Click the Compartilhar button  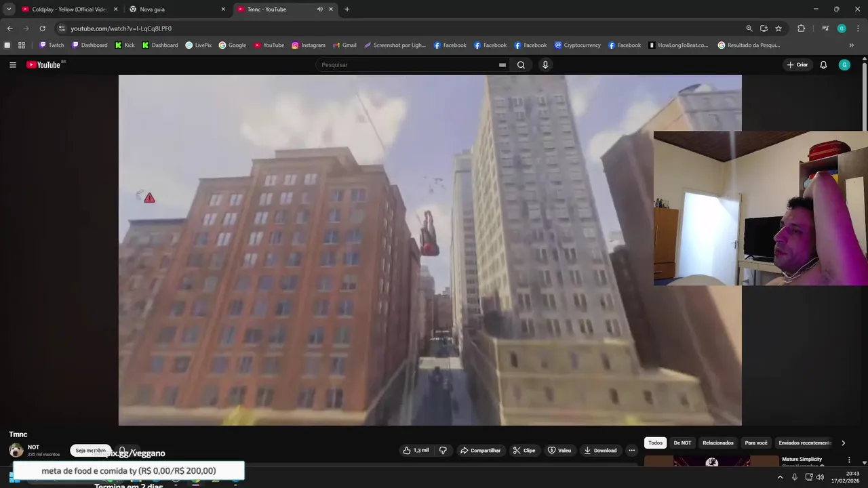pos(480,450)
